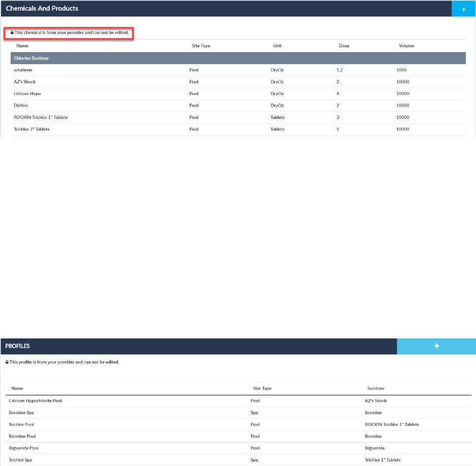This screenshot has width=476, height=466.
Task: Click the 1.2 dose value for whatever
Action: coord(339,70)
